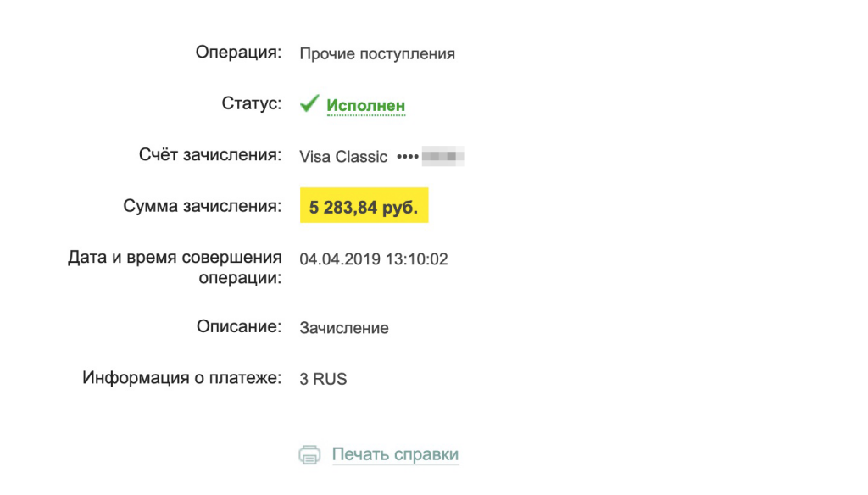The width and height of the screenshot is (868, 495).
Task: Click the Статус field label
Action: click(x=251, y=103)
